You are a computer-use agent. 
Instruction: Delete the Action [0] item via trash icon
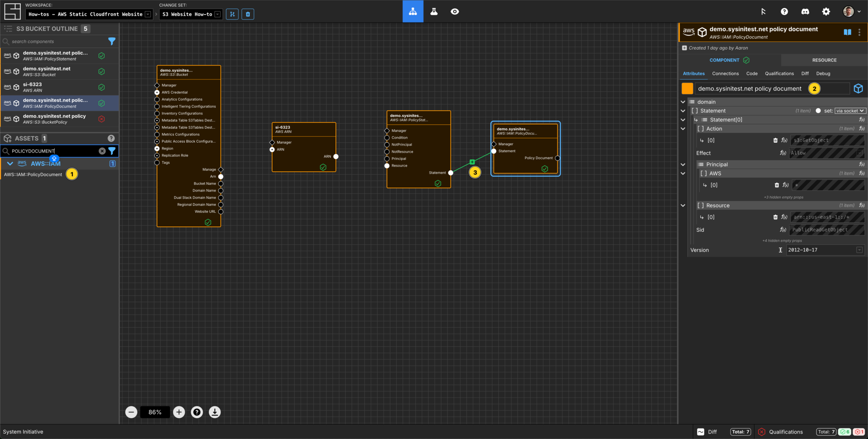[775, 140]
